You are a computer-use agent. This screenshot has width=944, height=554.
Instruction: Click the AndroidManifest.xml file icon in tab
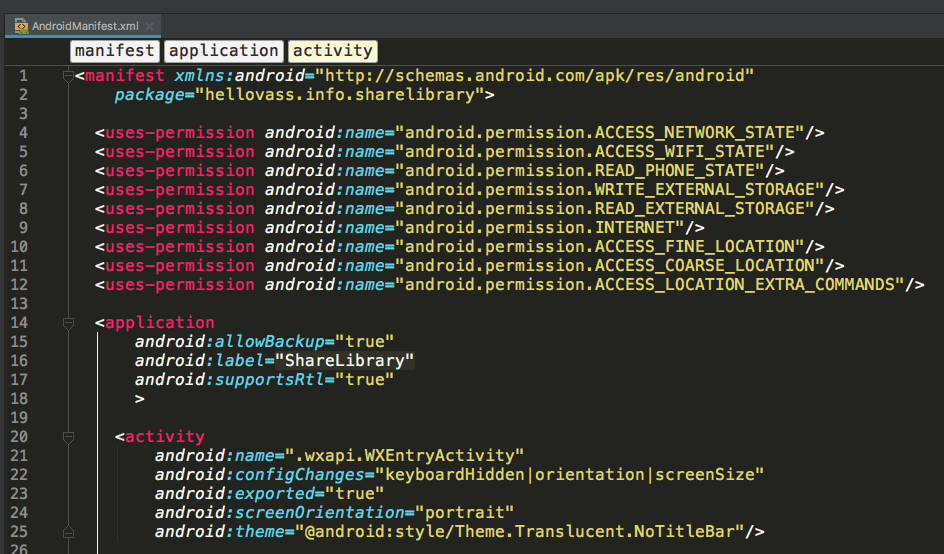point(21,26)
